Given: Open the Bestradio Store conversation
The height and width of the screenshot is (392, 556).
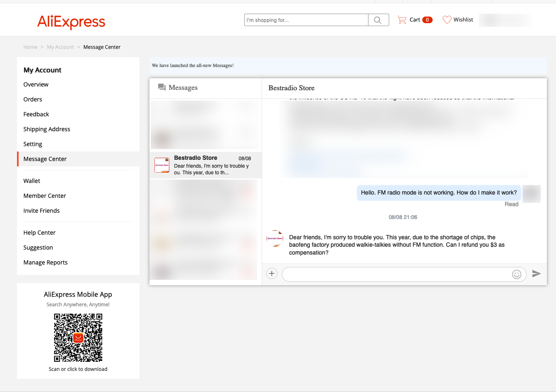Looking at the screenshot, I should (x=206, y=165).
